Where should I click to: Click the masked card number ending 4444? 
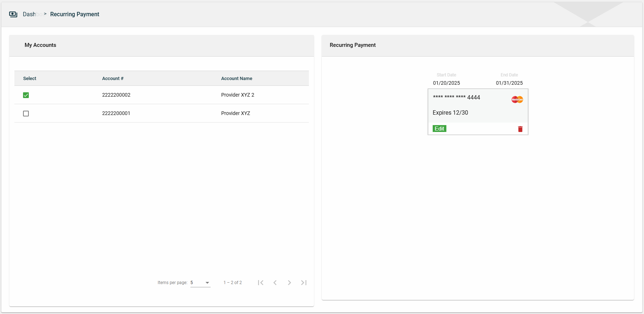click(x=456, y=97)
